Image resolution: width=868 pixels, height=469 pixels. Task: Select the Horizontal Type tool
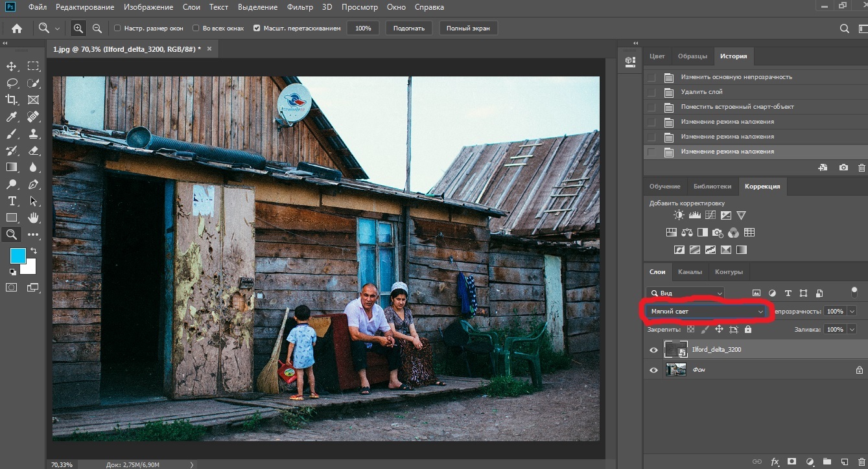click(12, 201)
